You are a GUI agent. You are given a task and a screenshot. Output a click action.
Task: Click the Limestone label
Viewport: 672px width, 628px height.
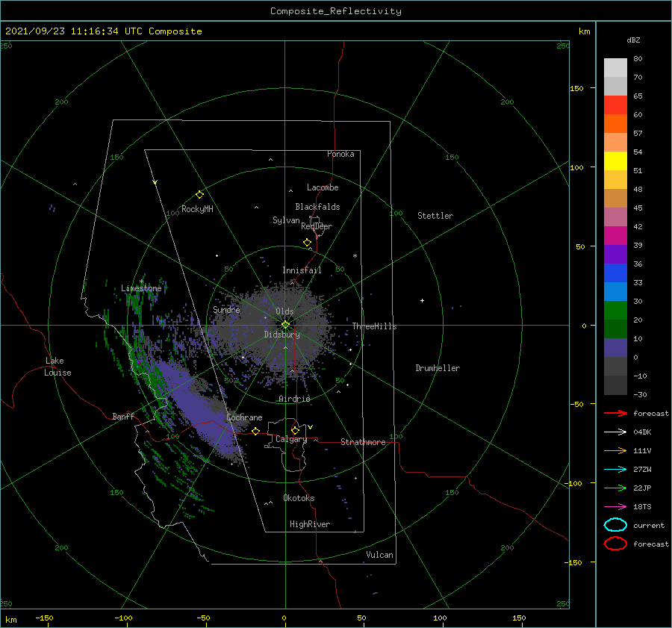click(141, 288)
